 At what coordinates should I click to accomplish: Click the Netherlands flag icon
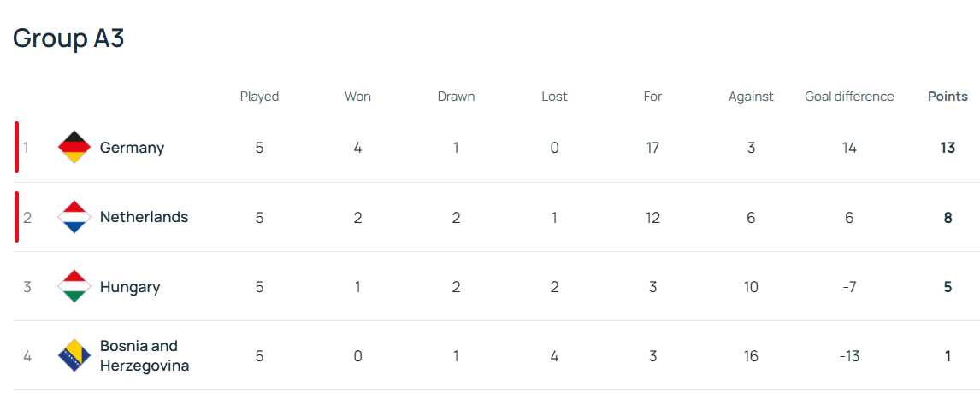(74, 217)
